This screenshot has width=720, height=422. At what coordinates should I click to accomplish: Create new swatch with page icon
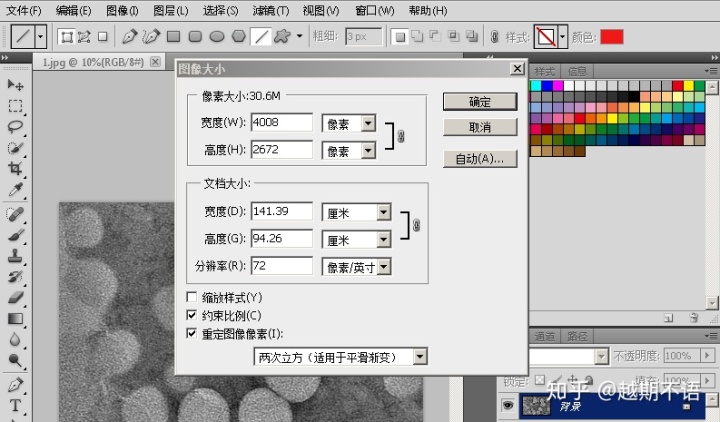[669, 318]
